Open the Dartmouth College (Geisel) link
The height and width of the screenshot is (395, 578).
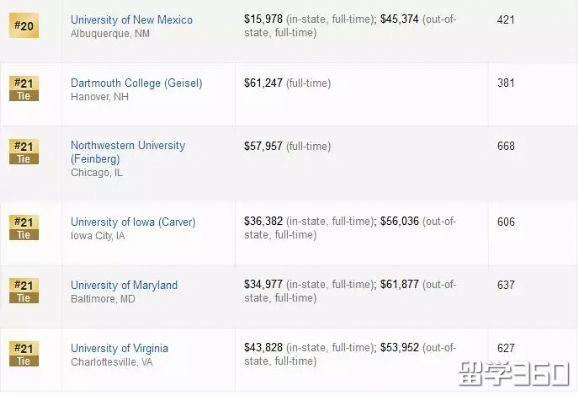coord(136,83)
